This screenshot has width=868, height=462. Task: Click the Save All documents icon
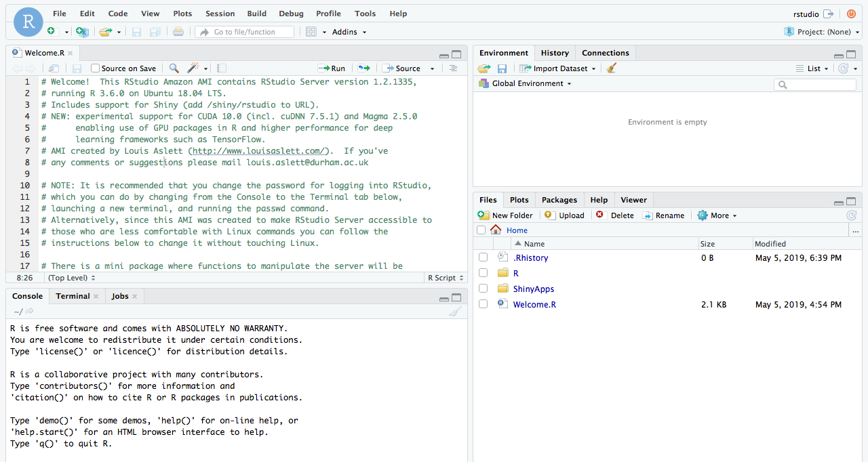coord(155,32)
